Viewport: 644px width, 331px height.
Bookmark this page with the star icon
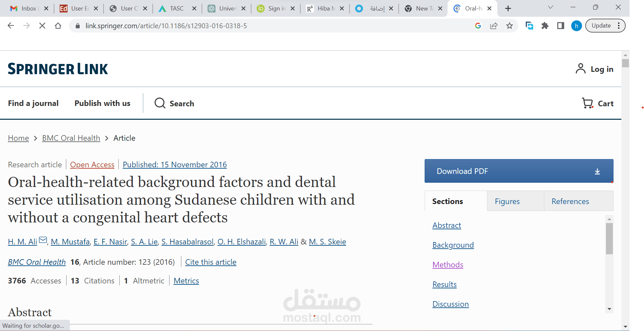(510, 26)
